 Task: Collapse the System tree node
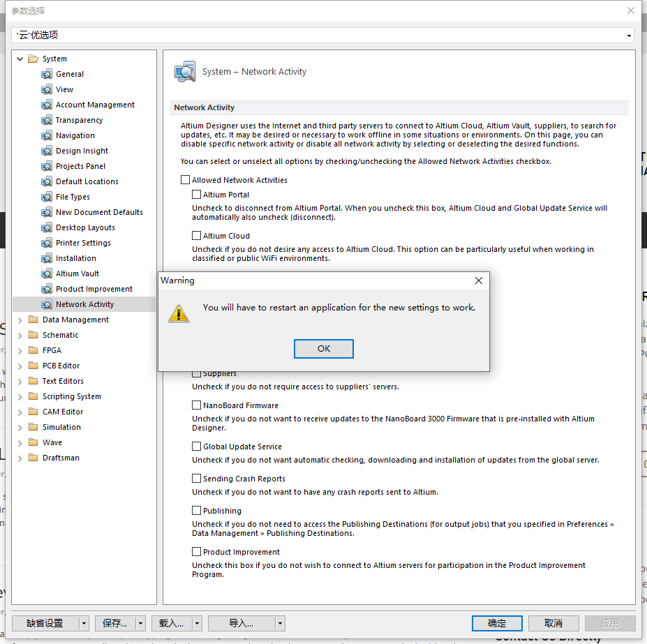pyautogui.click(x=20, y=59)
